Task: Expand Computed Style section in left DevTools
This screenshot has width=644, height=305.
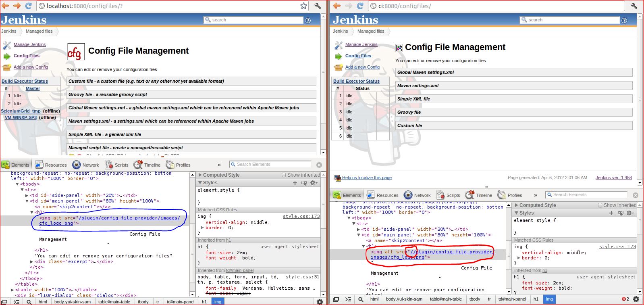Action: point(200,175)
